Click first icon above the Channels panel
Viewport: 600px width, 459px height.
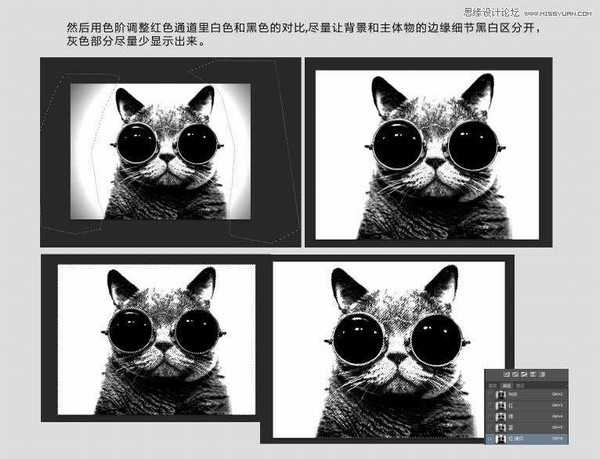507,374
